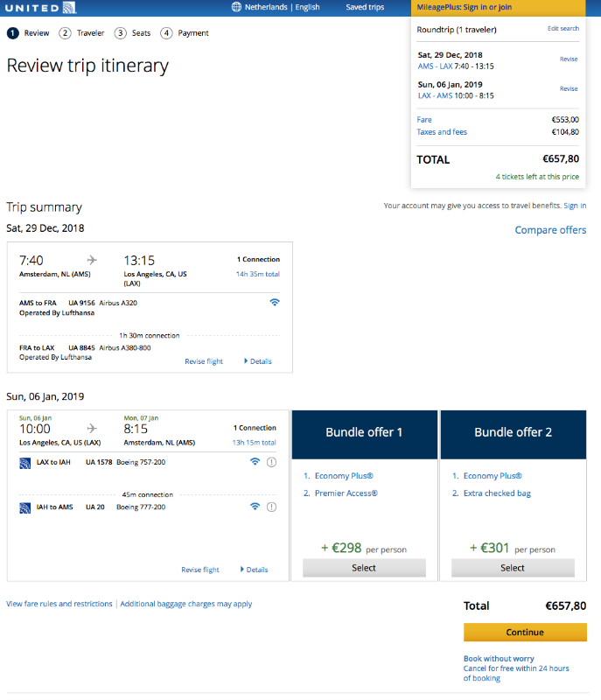Image resolution: width=601 pixels, height=700 pixels.
Task: Click Edit search in trip summary box
Action: coord(563,29)
